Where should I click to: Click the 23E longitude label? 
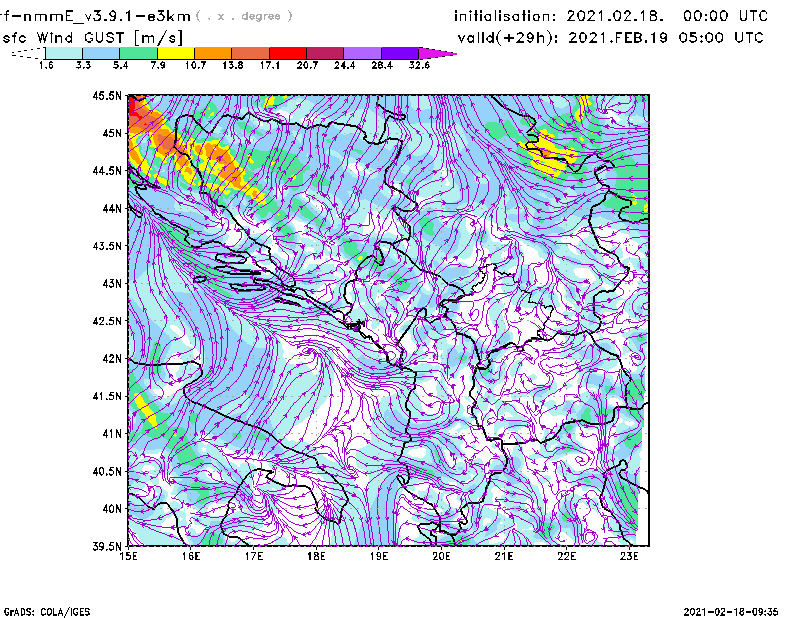[x=629, y=556]
